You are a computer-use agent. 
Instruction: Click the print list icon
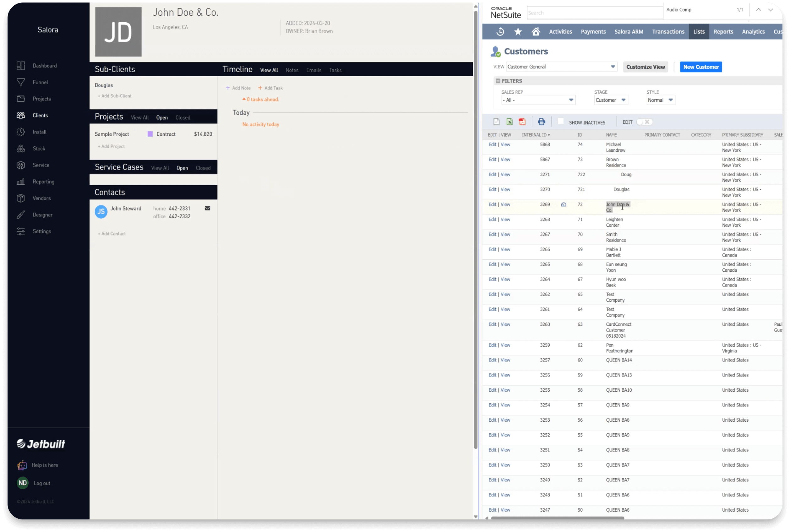[x=541, y=122]
